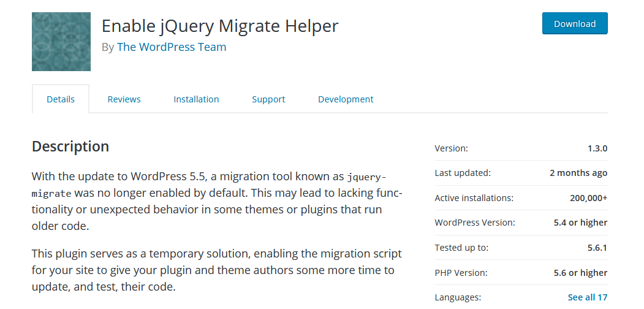Click the plugin icon thumbnail

click(x=61, y=42)
